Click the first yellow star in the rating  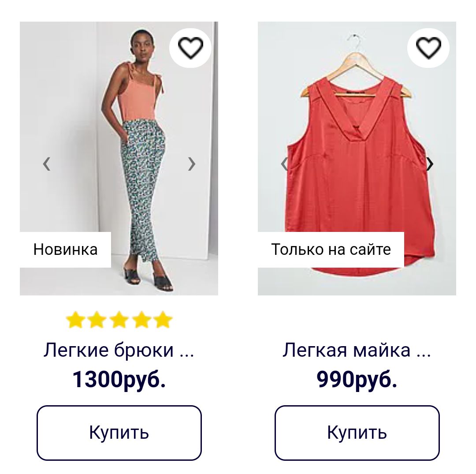click(x=75, y=320)
